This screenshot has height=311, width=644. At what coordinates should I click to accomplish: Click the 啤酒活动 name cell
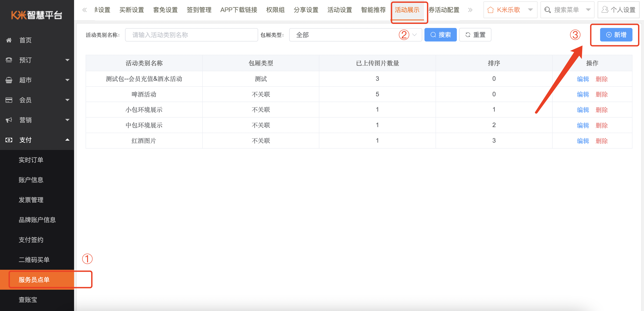point(144,94)
